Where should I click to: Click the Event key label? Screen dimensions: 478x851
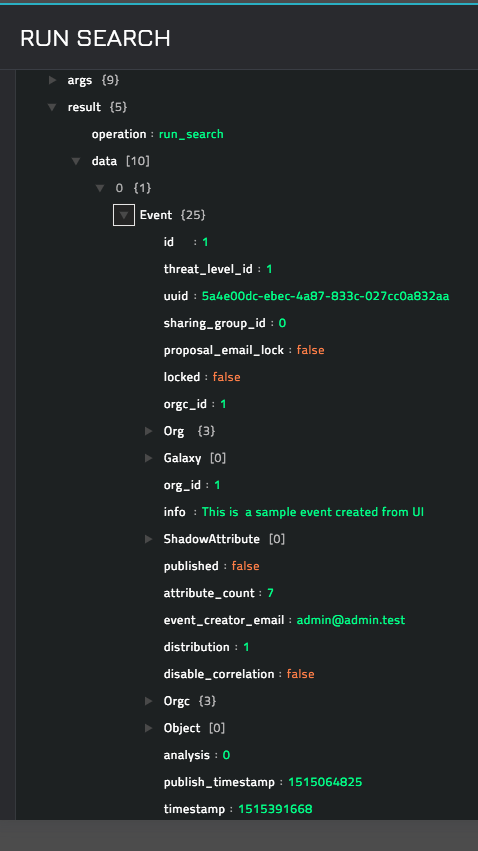click(156, 215)
